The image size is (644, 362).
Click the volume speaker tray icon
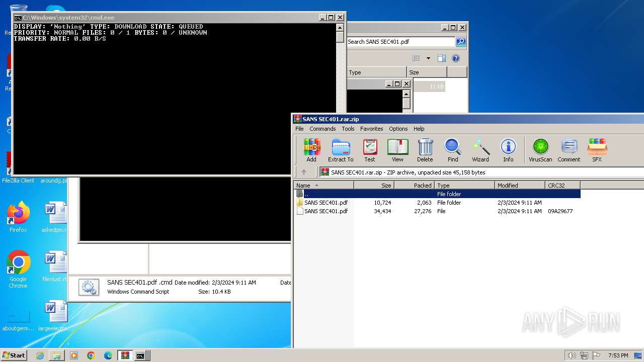coord(572,355)
